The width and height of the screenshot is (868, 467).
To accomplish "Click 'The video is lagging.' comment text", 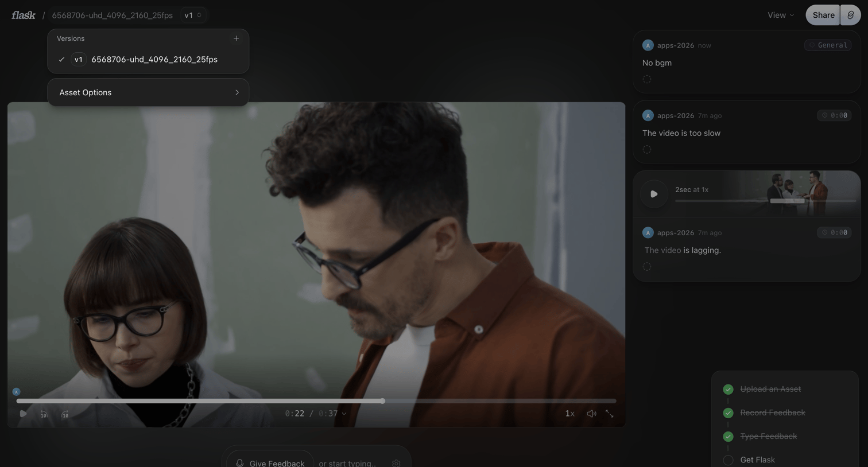I will 683,250.
